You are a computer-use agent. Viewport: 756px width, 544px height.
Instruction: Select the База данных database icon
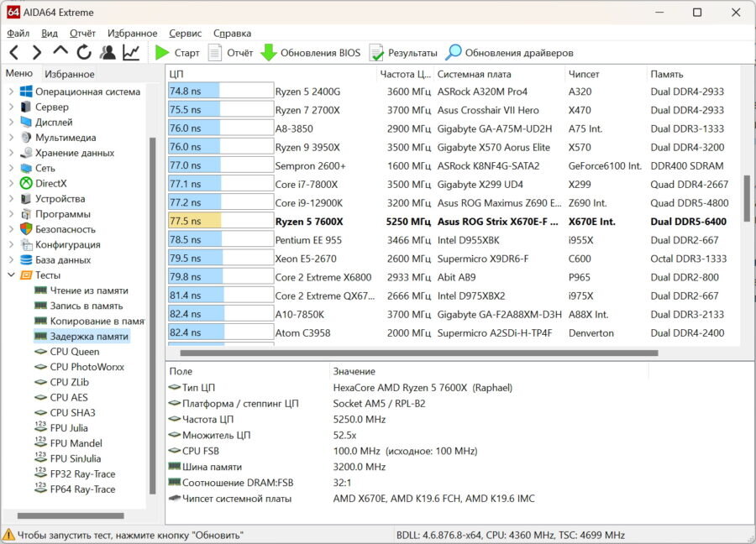tap(26, 259)
